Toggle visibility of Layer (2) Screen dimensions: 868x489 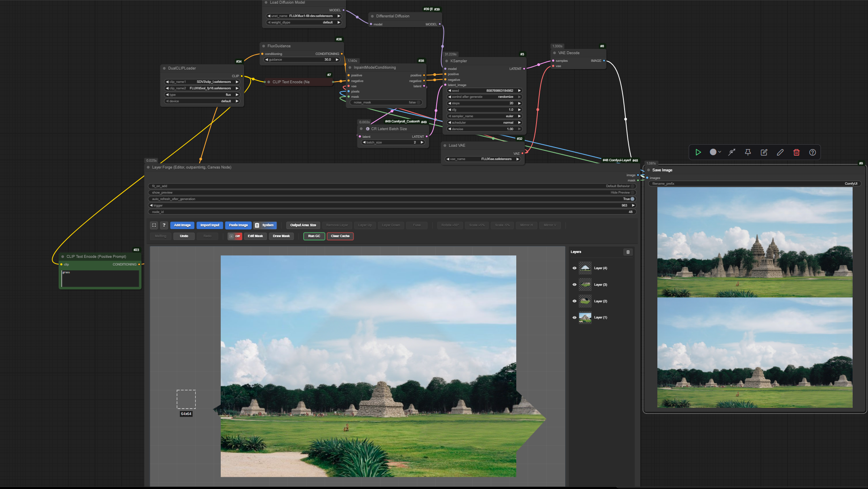(x=574, y=301)
